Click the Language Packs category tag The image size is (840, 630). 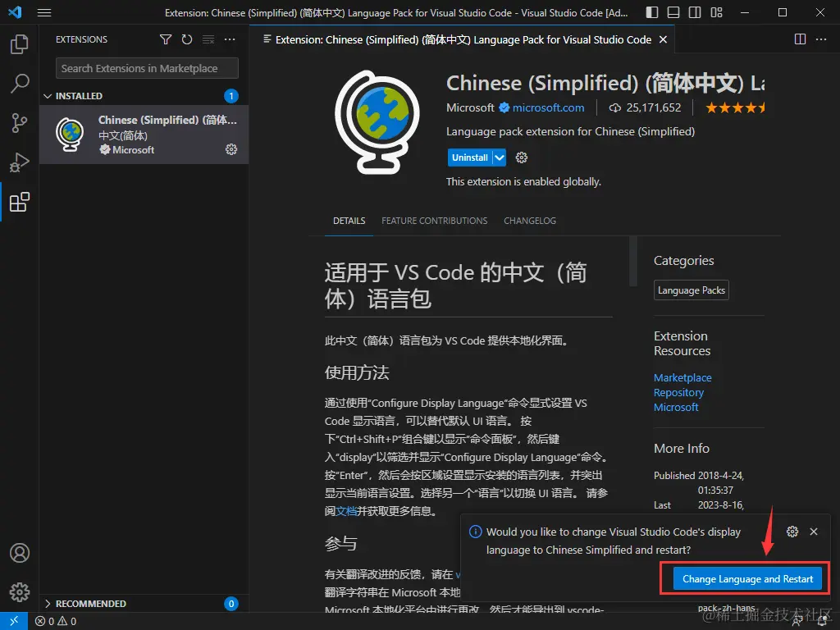pos(691,290)
